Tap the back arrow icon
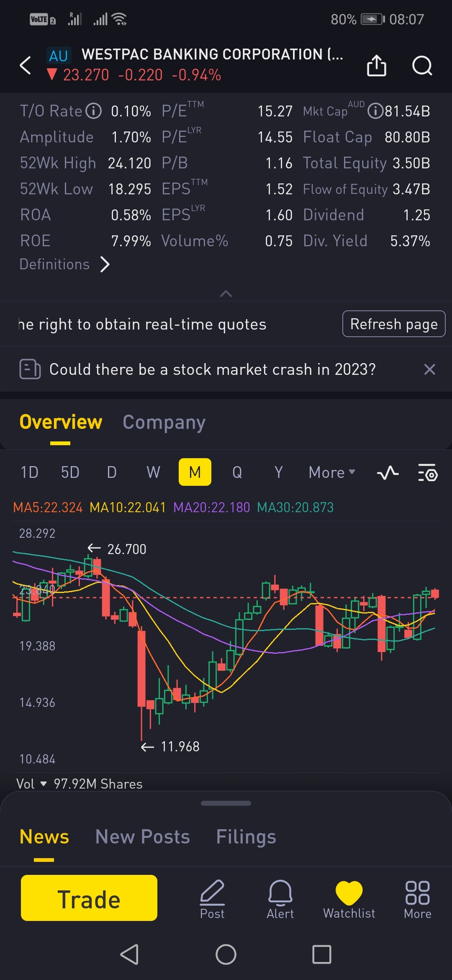Viewport: 452px width, 980px height. 26,65
